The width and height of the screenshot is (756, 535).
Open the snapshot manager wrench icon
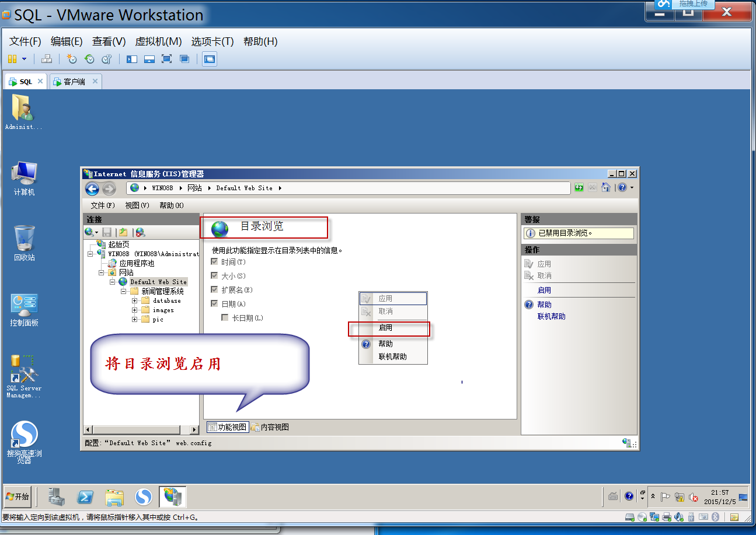pos(107,59)
